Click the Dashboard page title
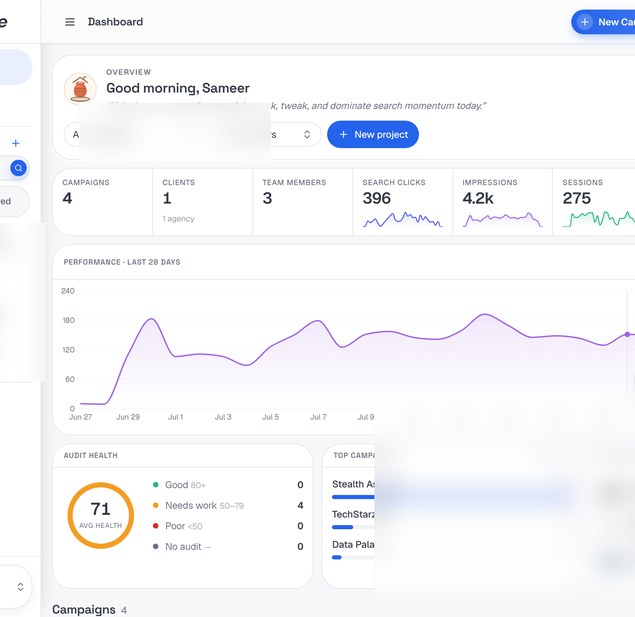Screen dimensions: 635x617 pos(115,22)
